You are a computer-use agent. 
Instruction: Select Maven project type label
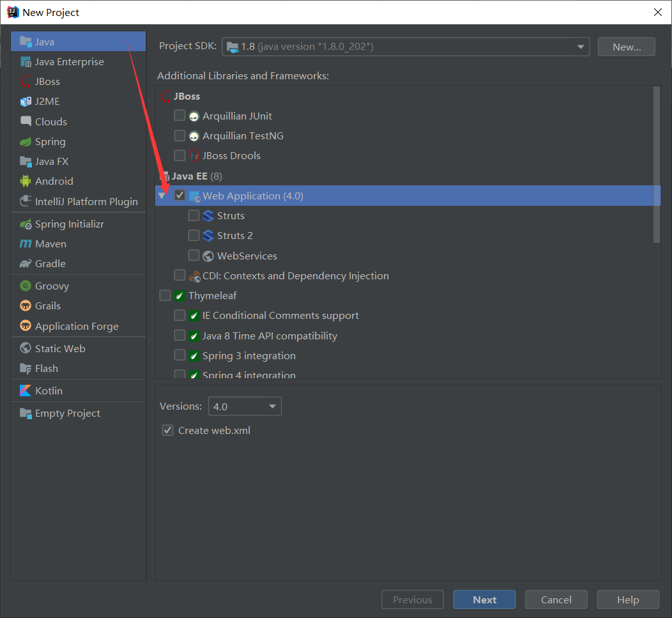coord(50,243)
